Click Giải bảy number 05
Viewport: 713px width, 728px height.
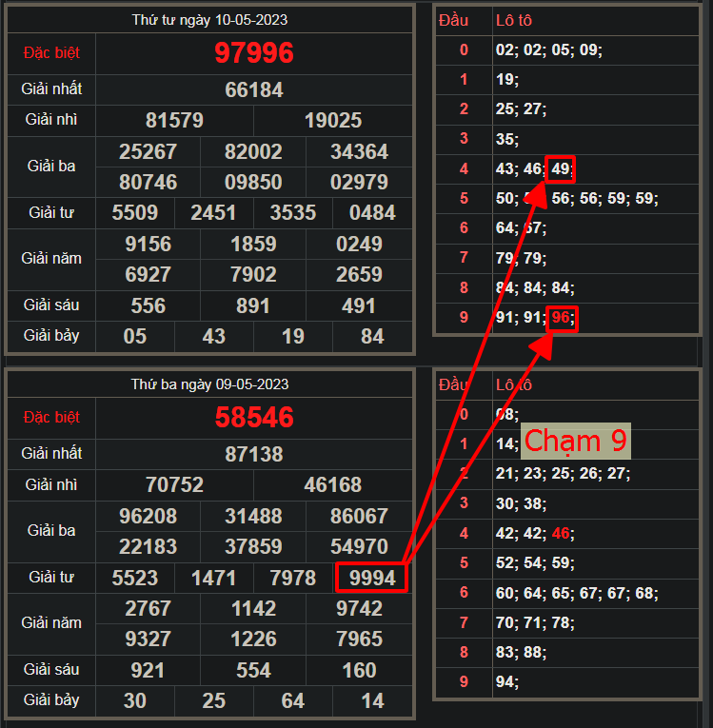(135, 336)
